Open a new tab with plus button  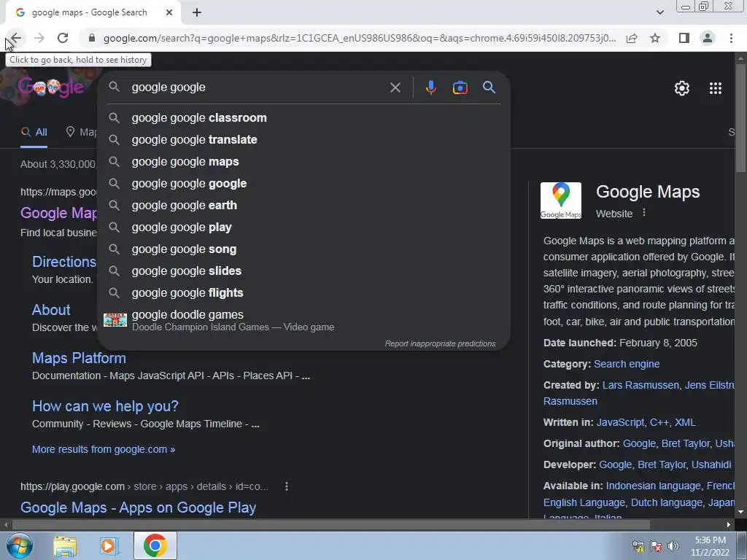pos(197,13)
